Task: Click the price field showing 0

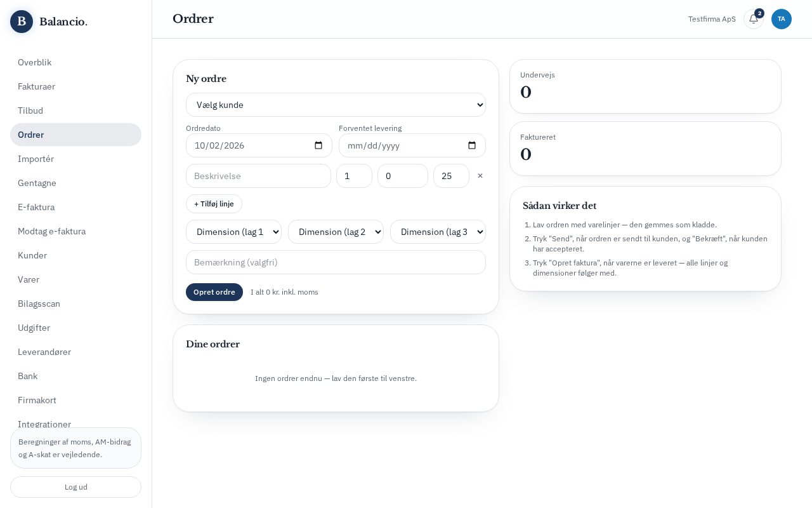Action: (403, 176)
